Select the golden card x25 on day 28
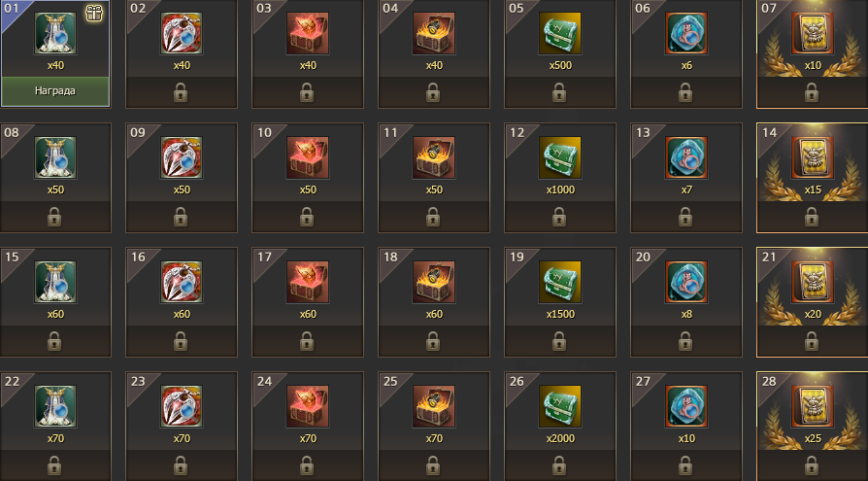The width and height of the screenshot is (868, 481). 813,406
